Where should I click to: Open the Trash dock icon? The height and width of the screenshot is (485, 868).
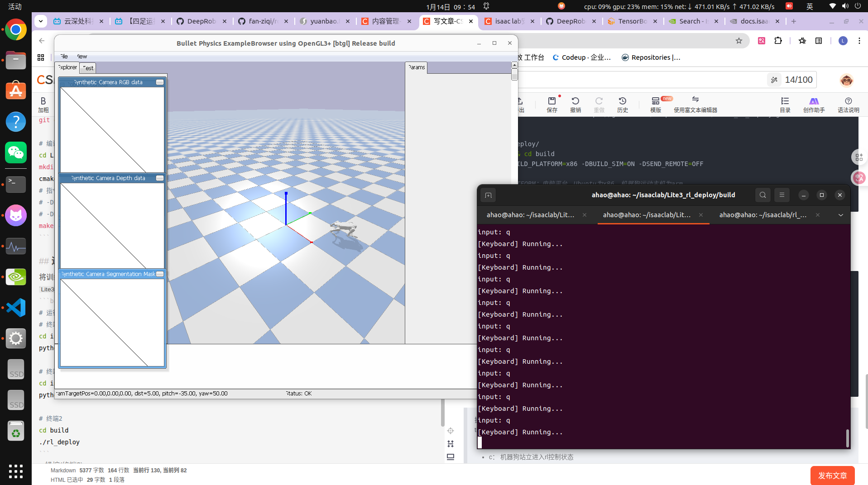16,431
